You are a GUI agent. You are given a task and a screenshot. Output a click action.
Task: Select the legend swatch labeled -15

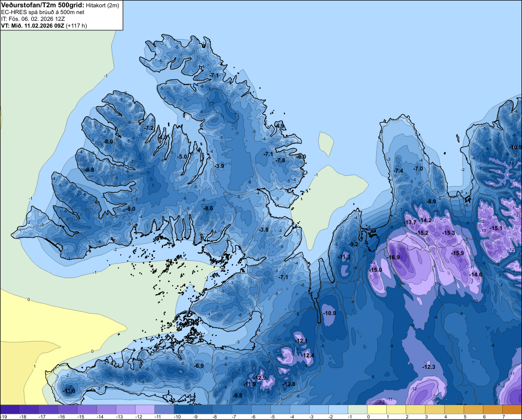coord(87,410)
